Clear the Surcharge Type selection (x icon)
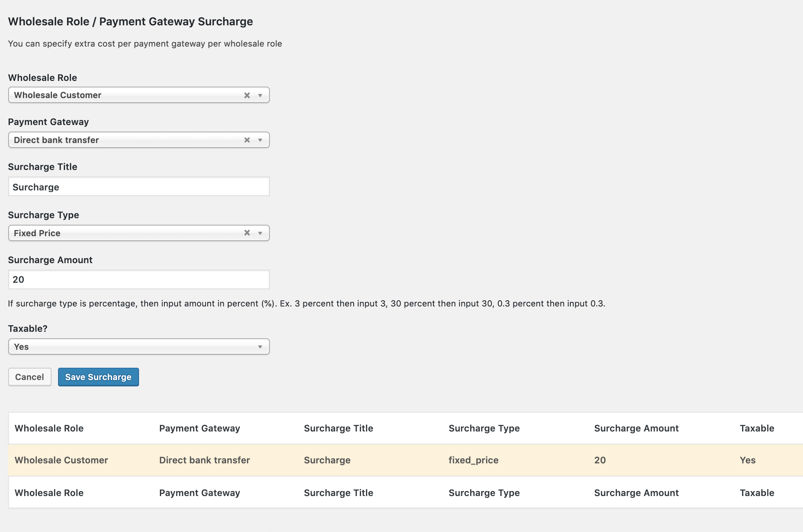The height and width of the screenshot is (532, 803). pos(247,233)
